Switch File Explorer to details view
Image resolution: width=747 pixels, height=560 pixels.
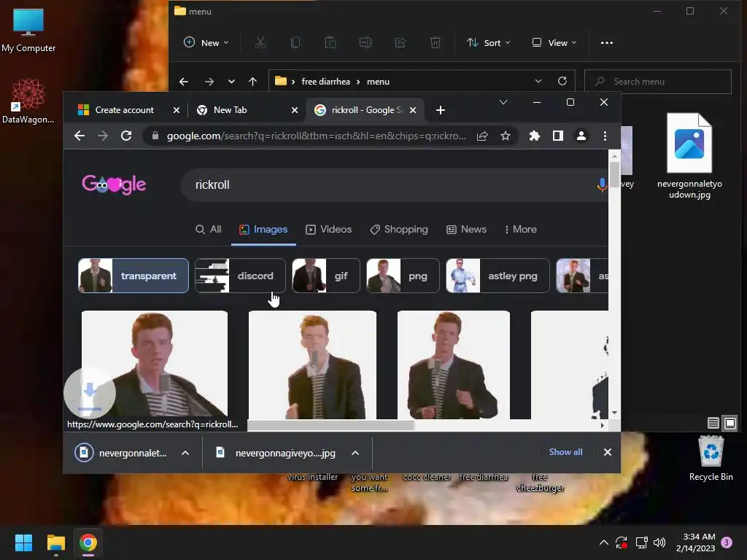(713, 423)
